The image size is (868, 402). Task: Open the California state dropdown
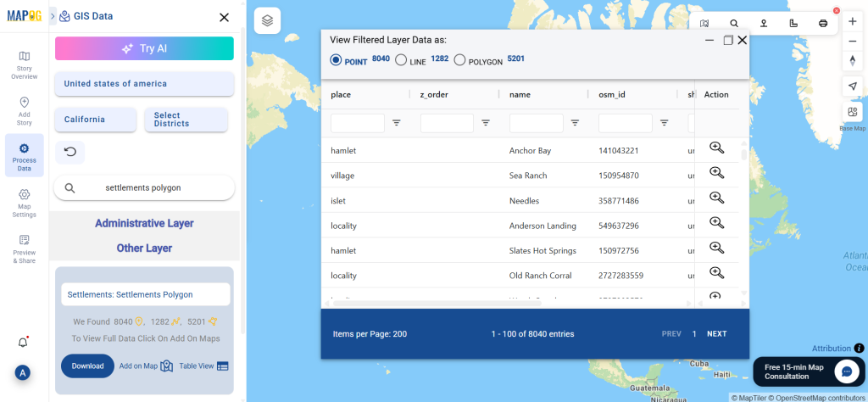(96, 120)
